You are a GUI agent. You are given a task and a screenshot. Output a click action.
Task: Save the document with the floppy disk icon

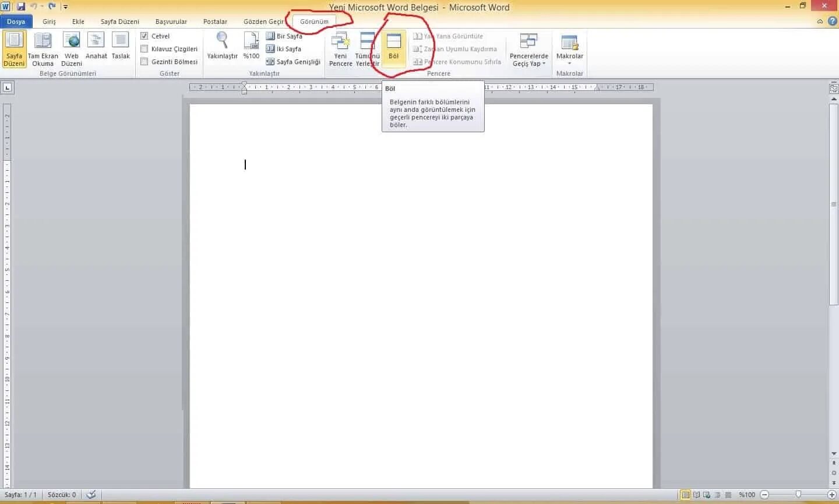point(21,6)
